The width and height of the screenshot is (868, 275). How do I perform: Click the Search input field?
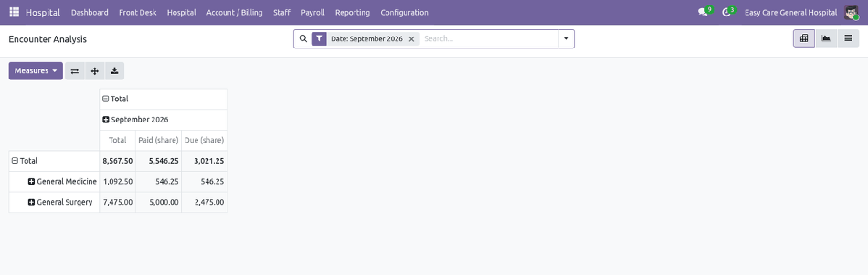488,38
